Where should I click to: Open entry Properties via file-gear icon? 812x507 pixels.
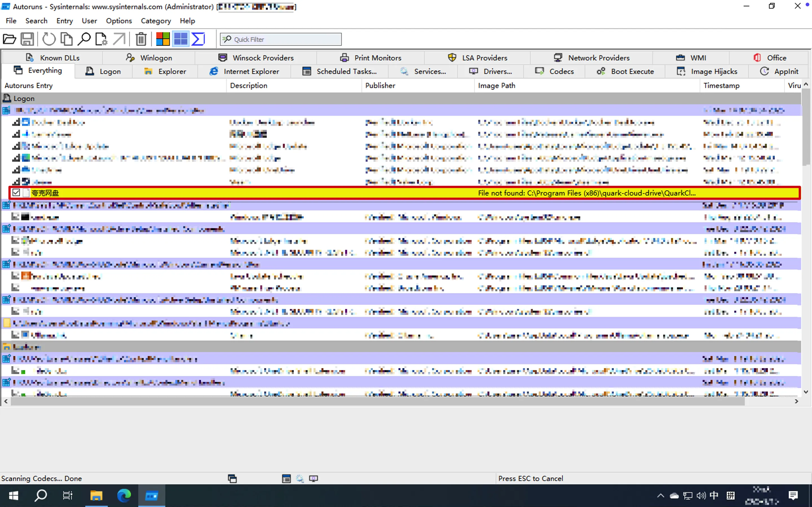(x=101, y=39)
